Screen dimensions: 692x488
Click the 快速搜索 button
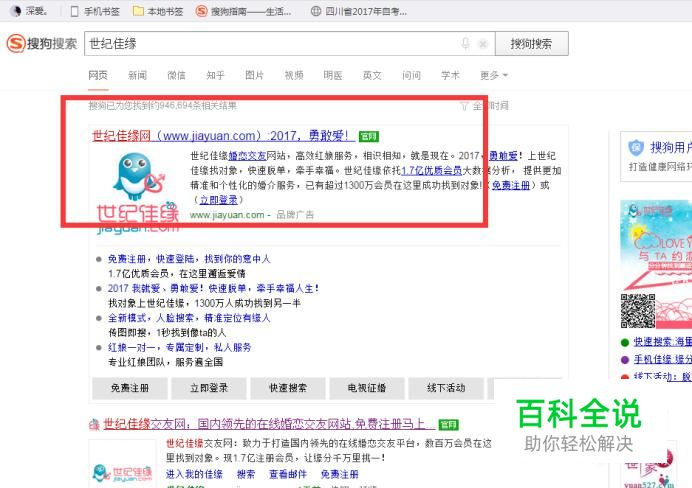tap(288, 388)
